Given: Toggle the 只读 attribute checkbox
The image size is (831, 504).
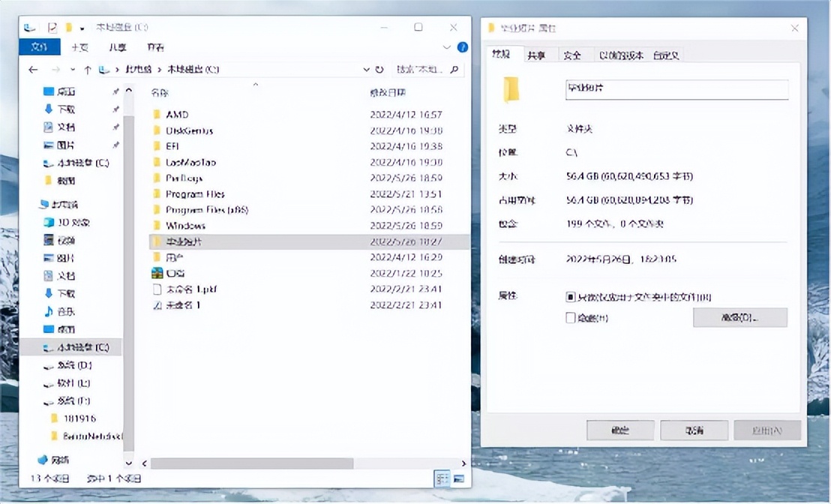Looking at the screenshot, I should click(571, 296).
